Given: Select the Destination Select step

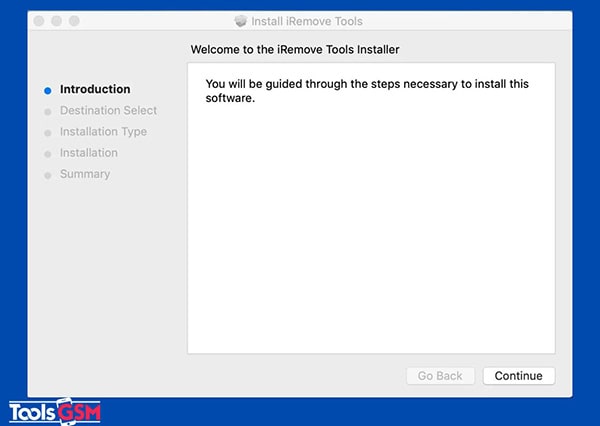Looking at the screenshot, I should pos(108,111).
